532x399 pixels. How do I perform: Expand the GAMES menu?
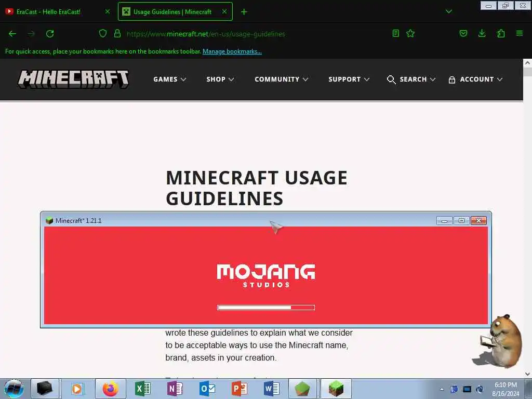[x=170, y=79]
